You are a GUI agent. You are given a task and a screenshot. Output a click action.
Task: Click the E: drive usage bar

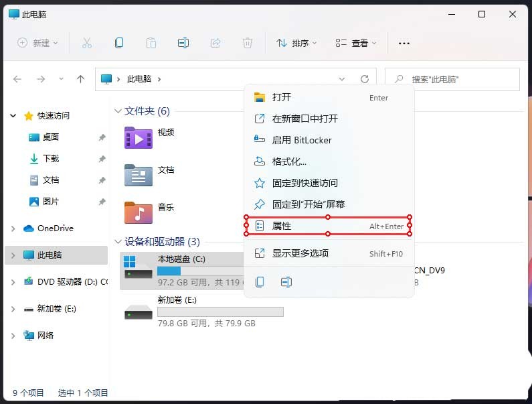(221, 312)
